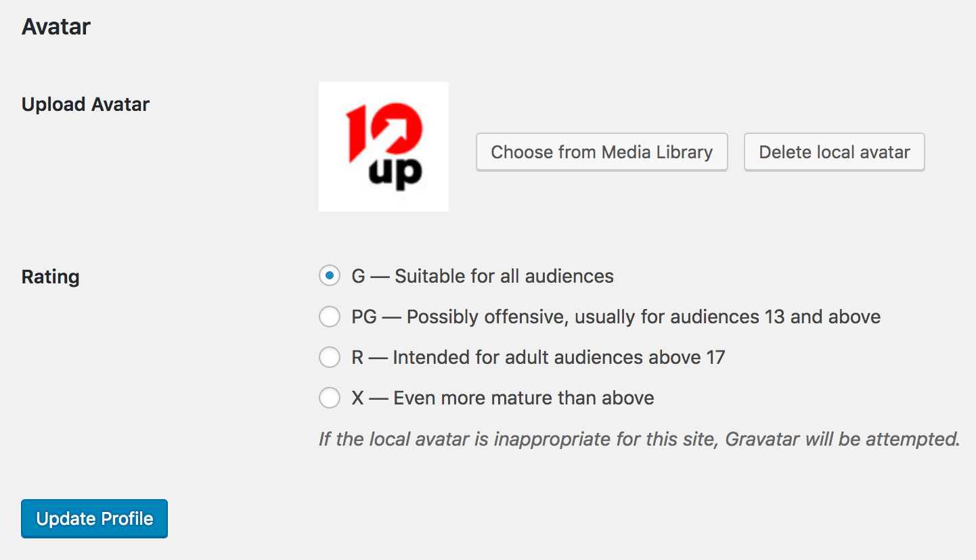The image size is (976, 560).
Task: Select the PG rating radio button
Action: click(330, 317)
